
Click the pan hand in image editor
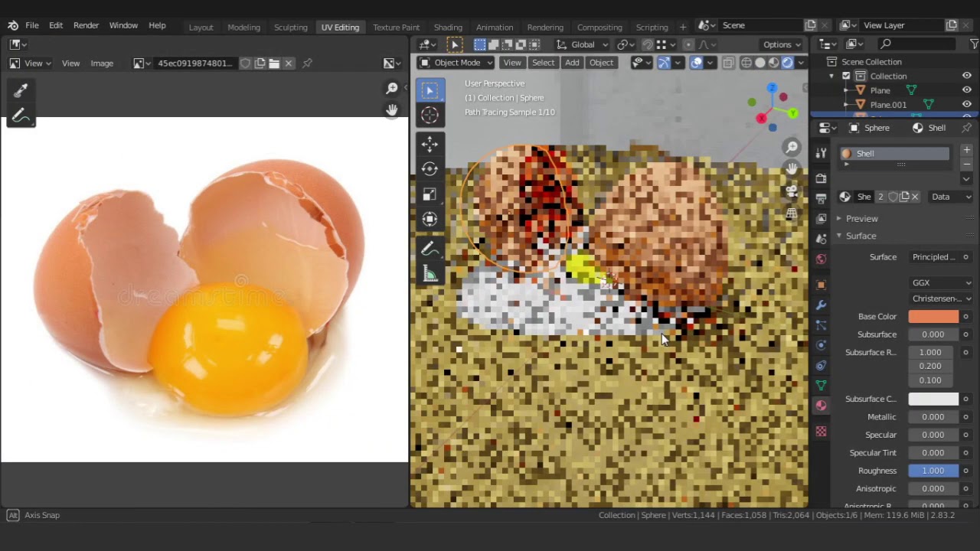(x=392, y=110)
